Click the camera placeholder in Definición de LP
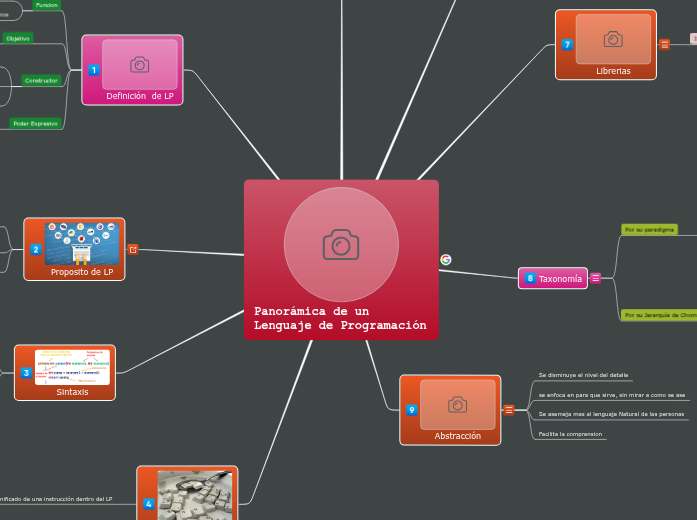 pos(140,64)
